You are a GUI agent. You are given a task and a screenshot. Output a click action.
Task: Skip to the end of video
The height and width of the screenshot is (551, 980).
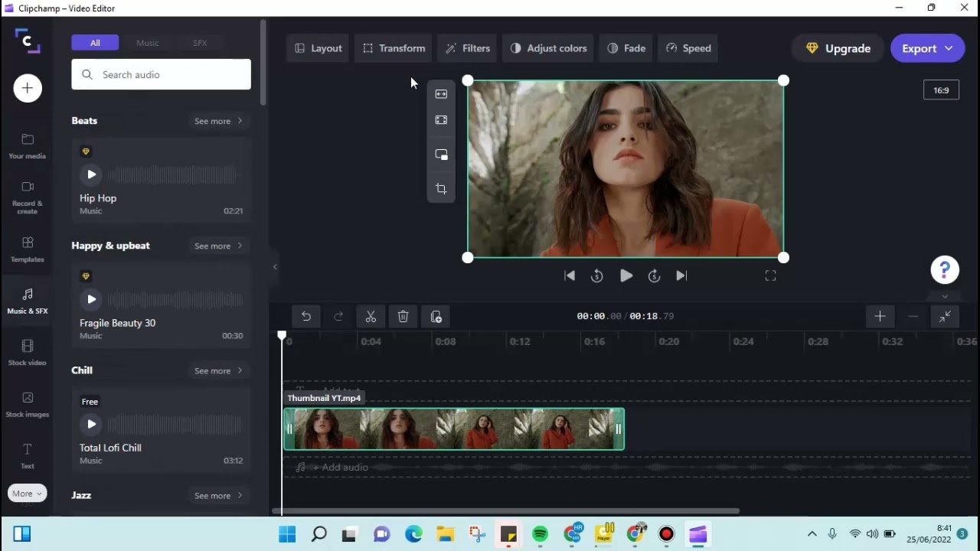pos(681,275)
